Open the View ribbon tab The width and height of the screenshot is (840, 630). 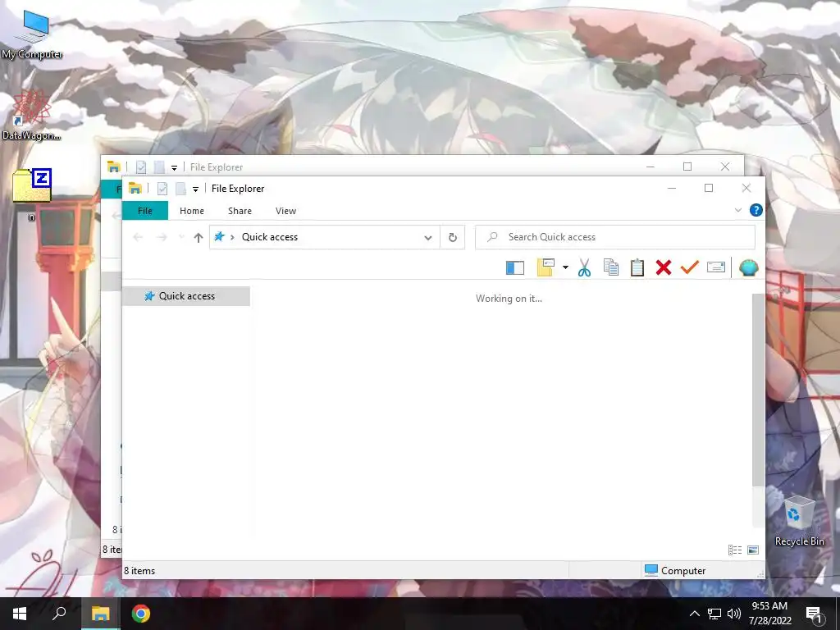coord(285,211)
